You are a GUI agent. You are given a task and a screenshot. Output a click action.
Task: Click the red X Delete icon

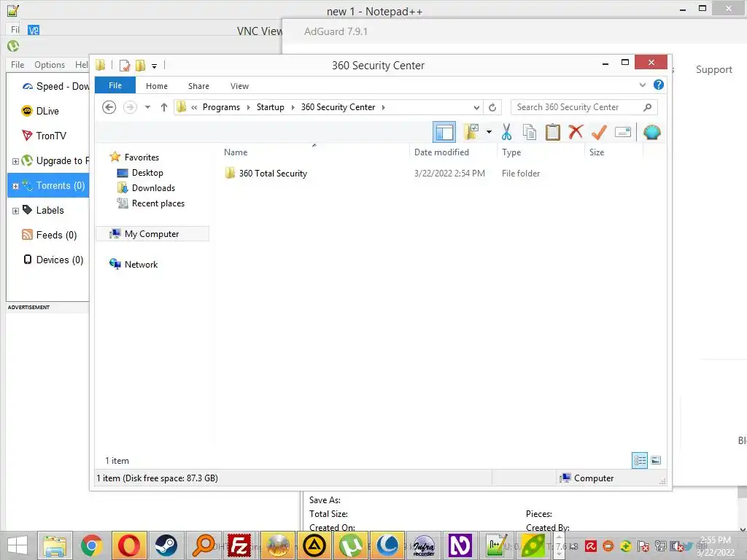[576, 131]
